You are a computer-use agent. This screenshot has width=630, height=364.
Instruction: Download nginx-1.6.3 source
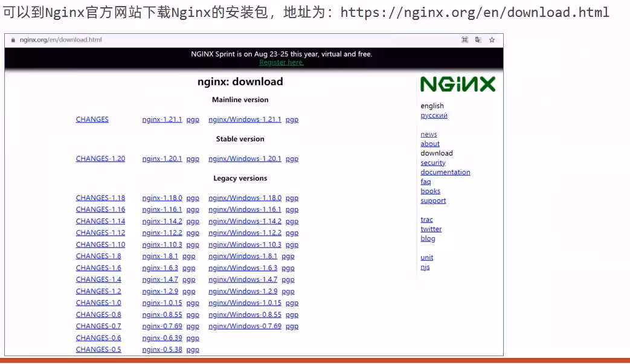pos(160,267)
